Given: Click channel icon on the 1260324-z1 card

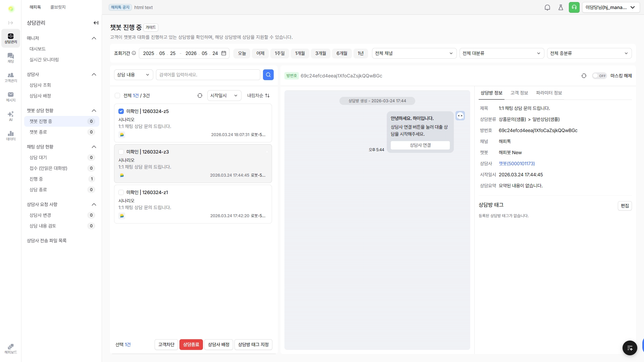Looking at the screenshot, I should click(x=122, y=216).
